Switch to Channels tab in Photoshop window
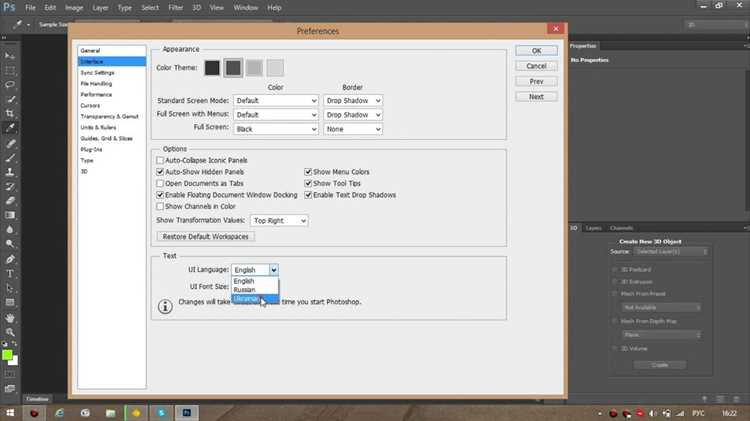Image resolution: width=750 pixels, height=421 pixels. tap(621, 228)
